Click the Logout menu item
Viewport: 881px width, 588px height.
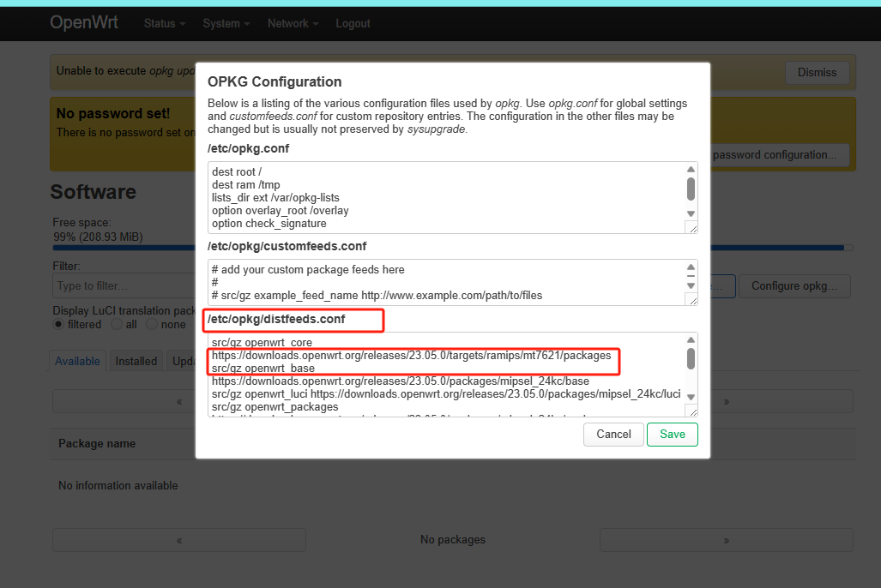[x=353, y=24]
